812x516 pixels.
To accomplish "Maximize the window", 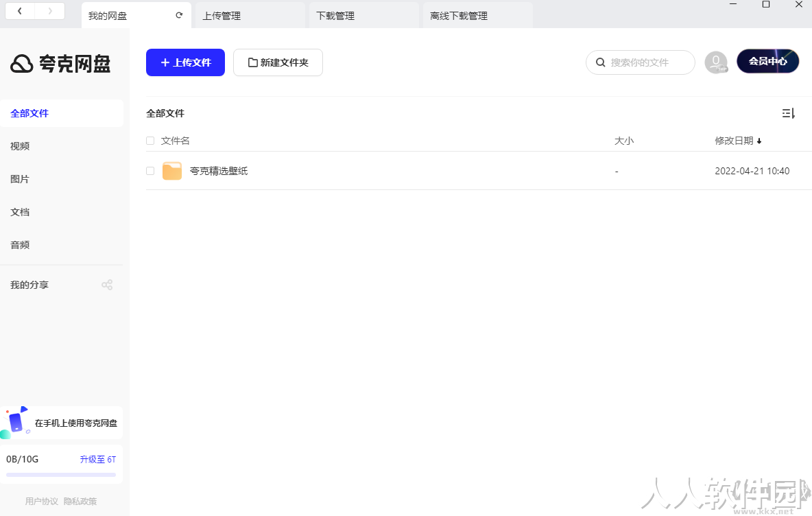I will point(766,4).
